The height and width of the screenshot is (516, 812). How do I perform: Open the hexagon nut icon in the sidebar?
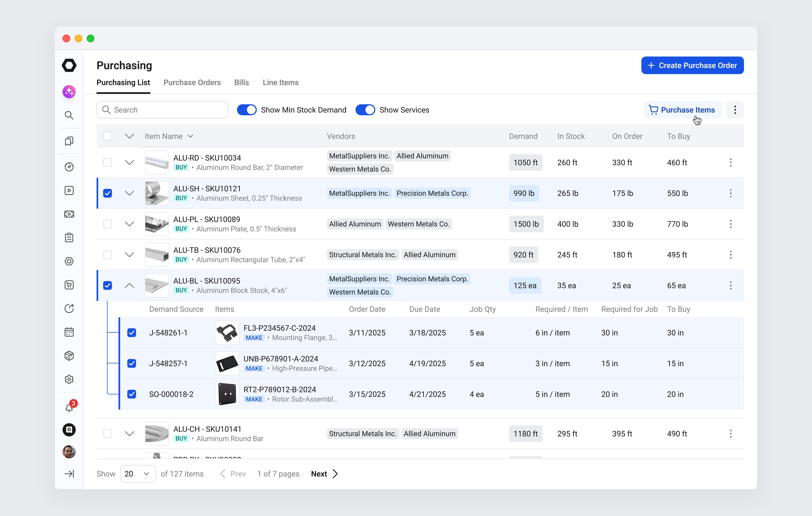(x=69, y=261)
